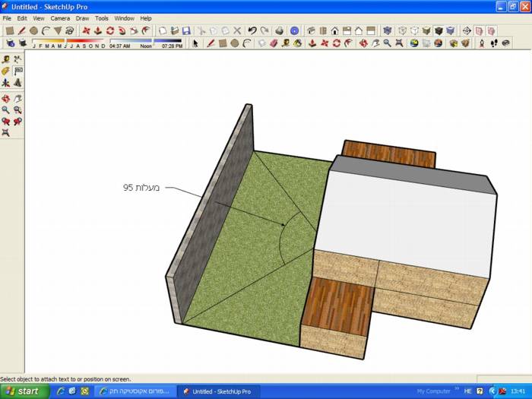The image size is (532, 399).
Task: Click the Make Component icon
Action: click(x=261, y=43)
